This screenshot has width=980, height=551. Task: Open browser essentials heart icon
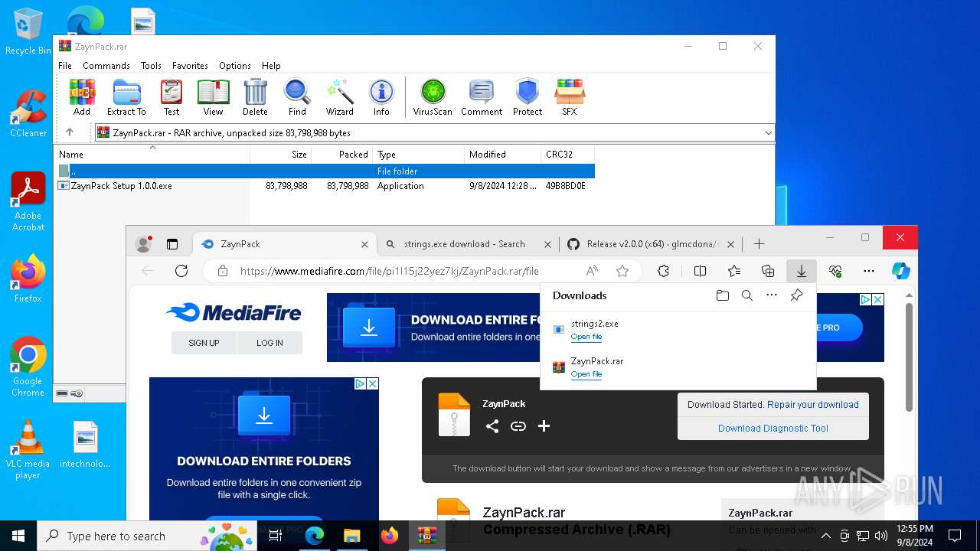835,271
